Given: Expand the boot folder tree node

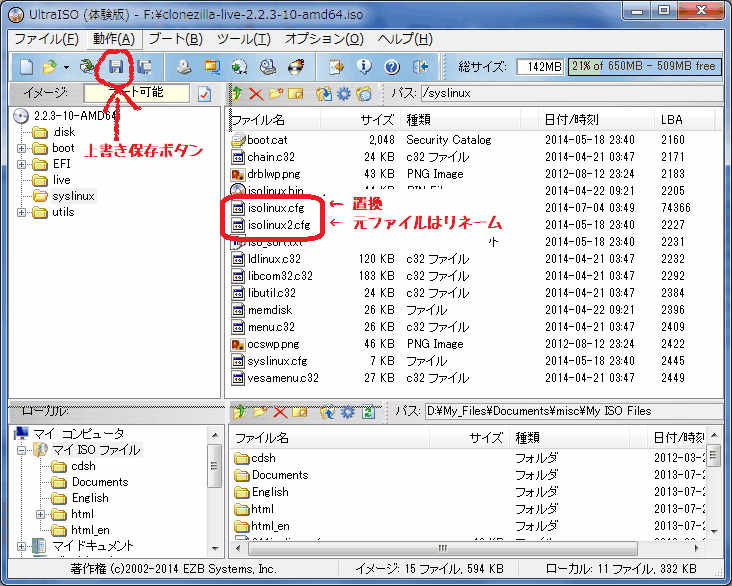Looking at the screenshot, I should point(21,148).
